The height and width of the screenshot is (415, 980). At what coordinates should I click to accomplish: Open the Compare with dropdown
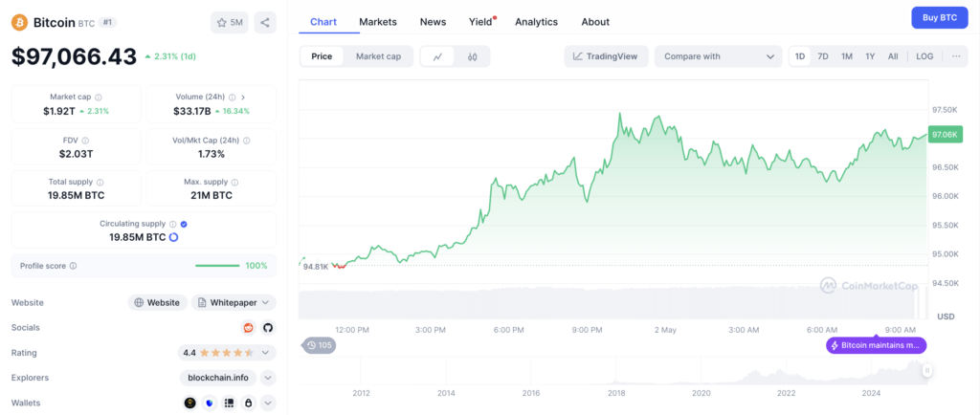(x=718, y=56)
